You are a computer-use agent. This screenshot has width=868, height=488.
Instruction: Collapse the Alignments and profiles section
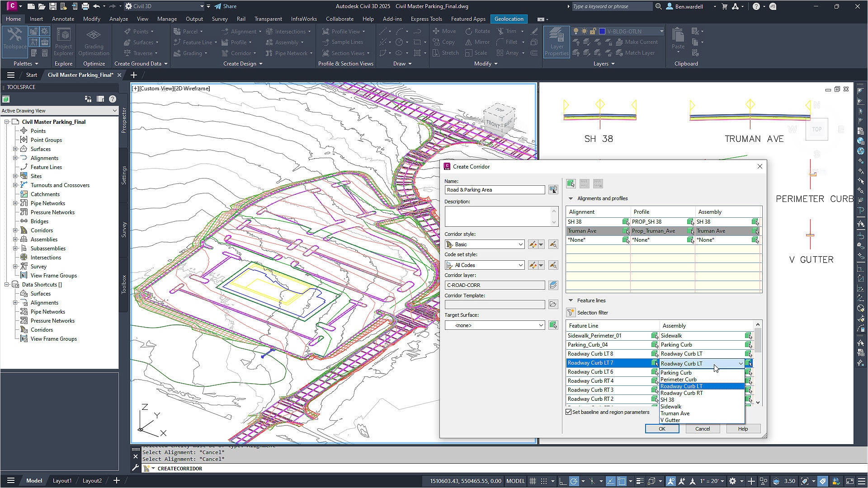[x=570, y=198]
